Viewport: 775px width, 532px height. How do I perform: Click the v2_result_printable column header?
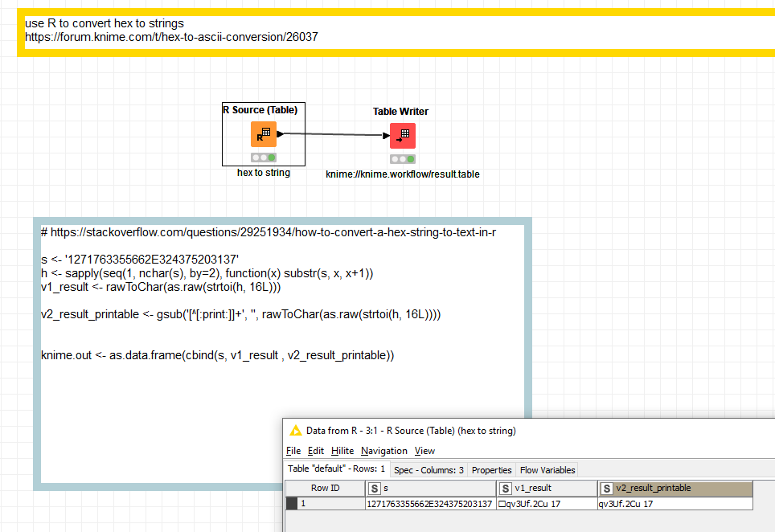(x=675, y=488)
